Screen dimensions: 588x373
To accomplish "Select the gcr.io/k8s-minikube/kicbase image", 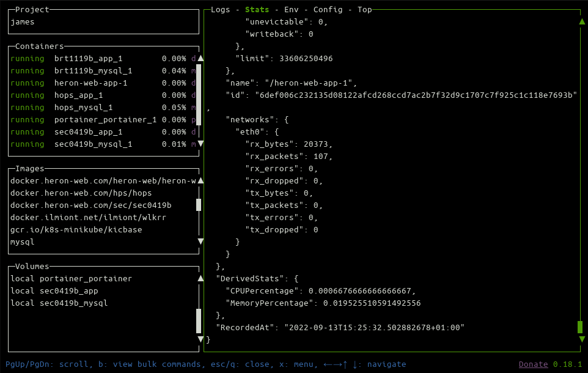I will tap(76, 230).
